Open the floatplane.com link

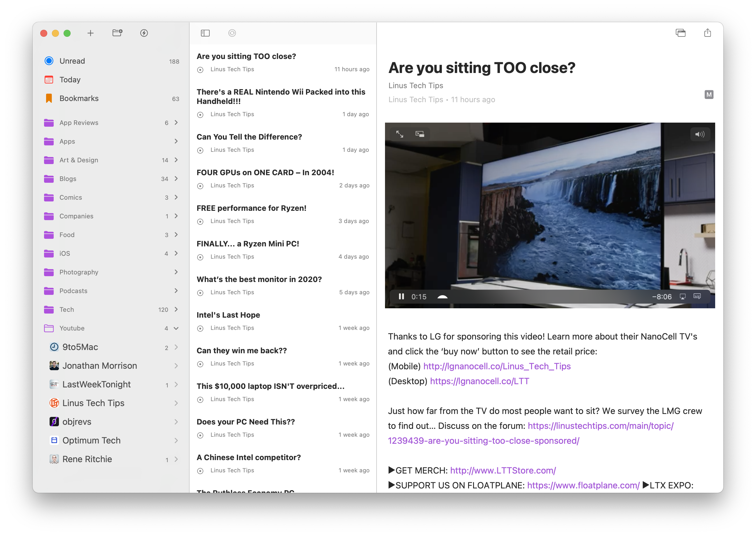point(583,485)
